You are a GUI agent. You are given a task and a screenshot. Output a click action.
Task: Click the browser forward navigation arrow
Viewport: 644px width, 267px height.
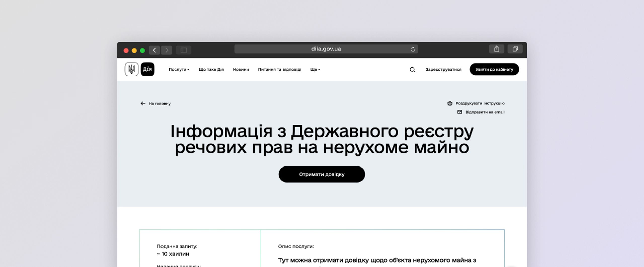click(x=167, y=50)
